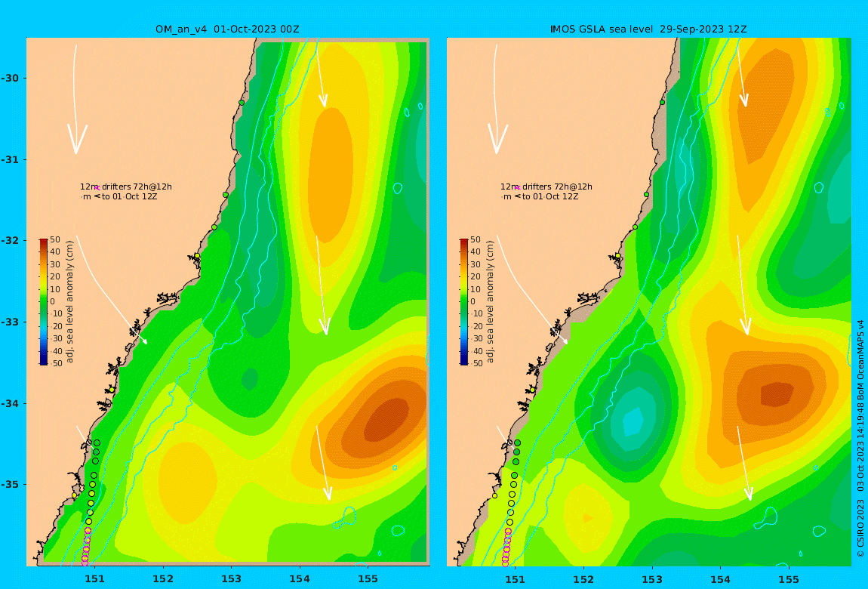Click longitude label '151' under left map
The image size is (868, 589).
[x=94, y=579]
